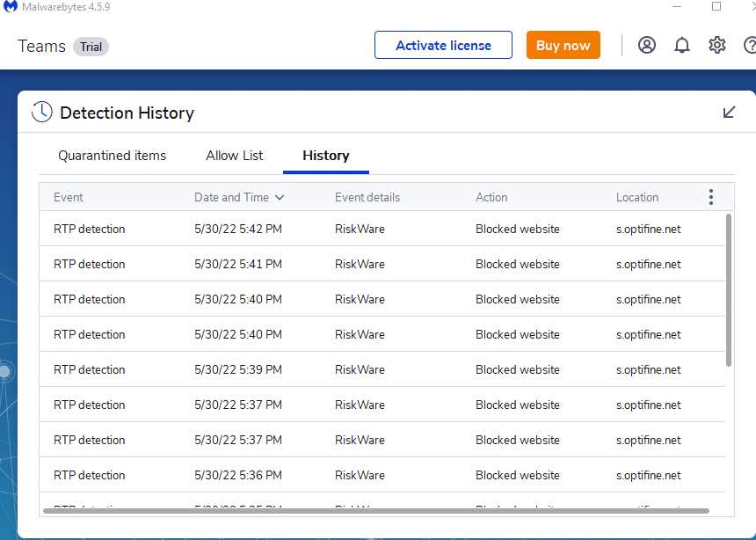Click the Activate license button
The width and height of the screenshot is (756, 540).
pyautogui.click(x=443, y=45)
